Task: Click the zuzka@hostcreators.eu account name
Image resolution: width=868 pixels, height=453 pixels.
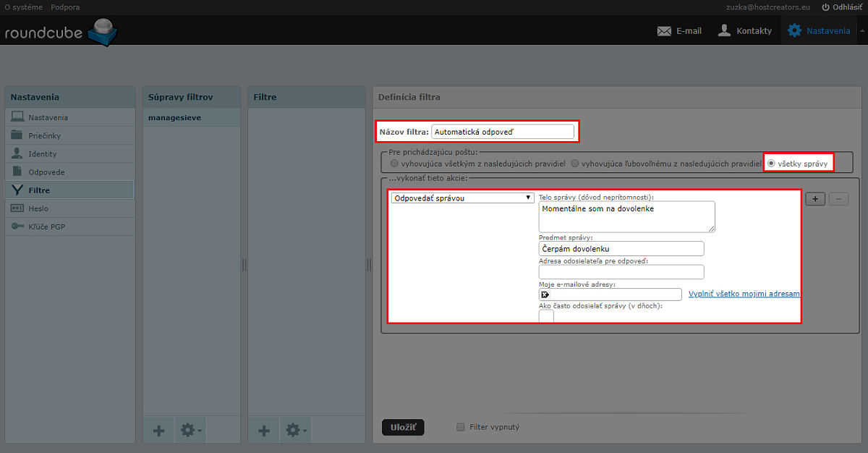Action: coord(769,7)
